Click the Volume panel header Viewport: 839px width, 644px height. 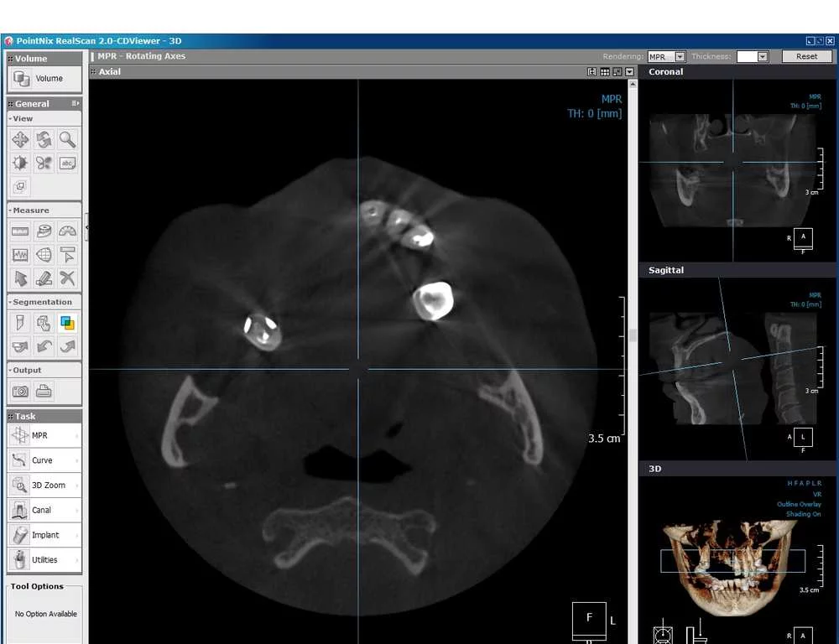pyautogui.click(x=44, y=59)
